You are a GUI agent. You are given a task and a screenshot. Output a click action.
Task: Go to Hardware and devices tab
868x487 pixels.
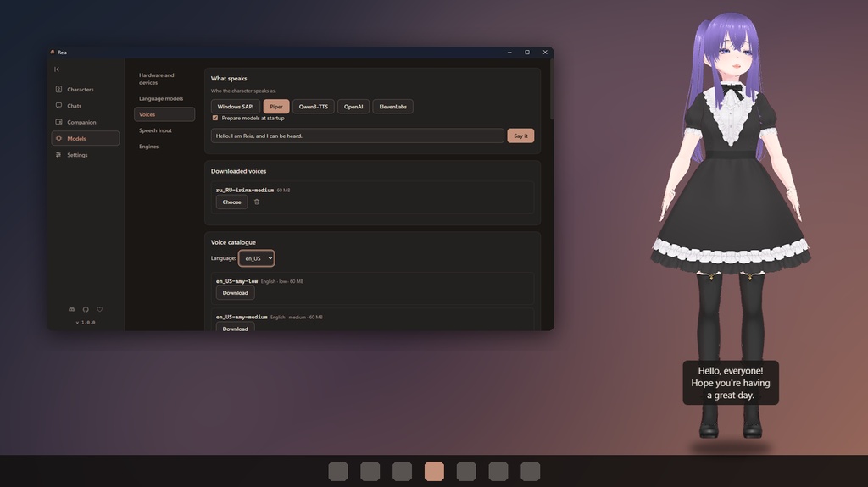(x=164, y=79)
